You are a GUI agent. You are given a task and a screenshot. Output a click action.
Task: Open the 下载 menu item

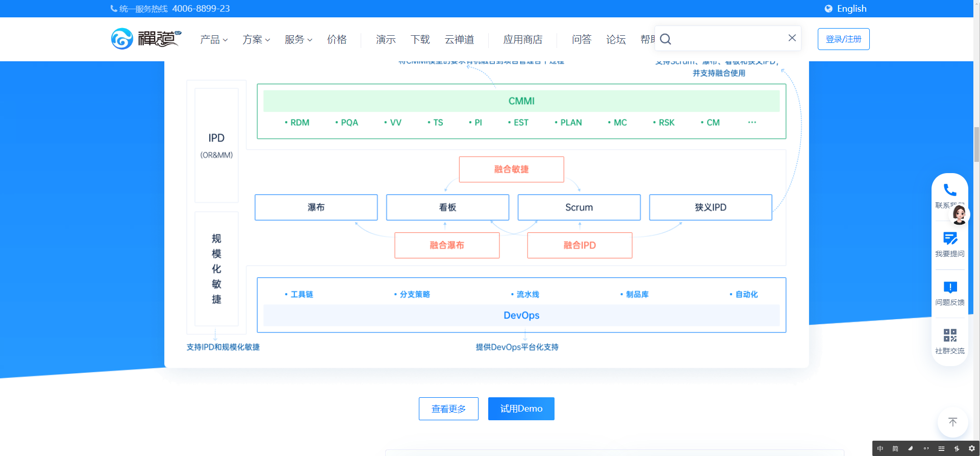420,39
